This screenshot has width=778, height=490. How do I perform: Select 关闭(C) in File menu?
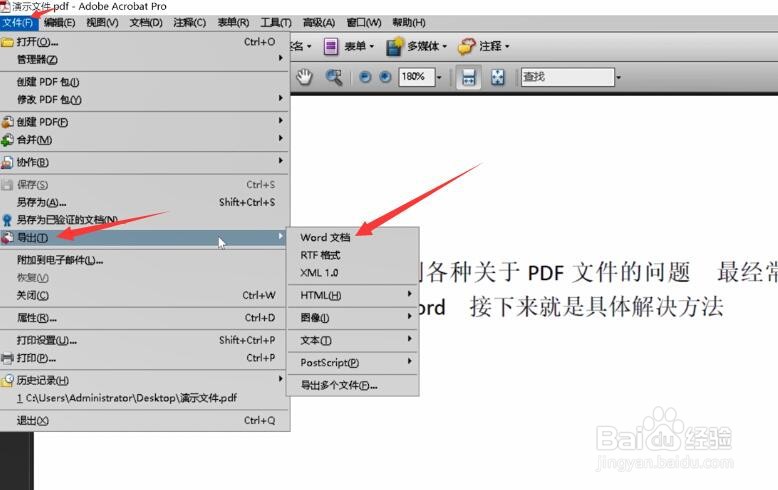(x=145, y=296)
